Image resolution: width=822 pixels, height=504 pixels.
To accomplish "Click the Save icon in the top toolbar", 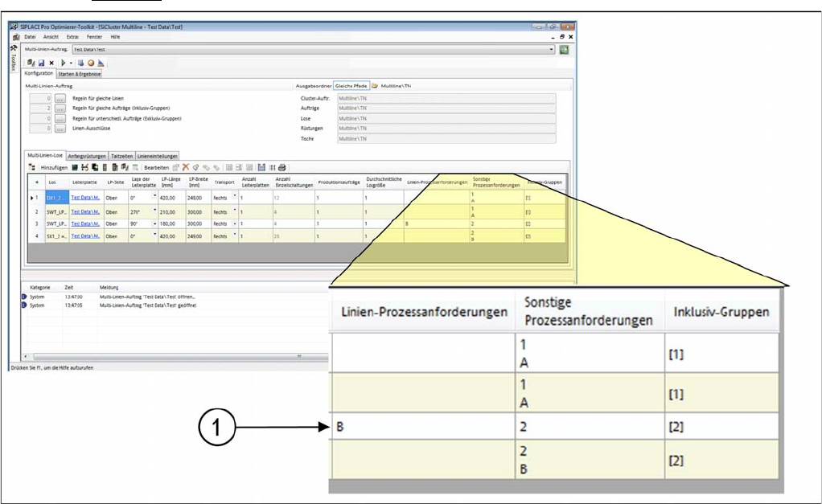I will point(41,63).
